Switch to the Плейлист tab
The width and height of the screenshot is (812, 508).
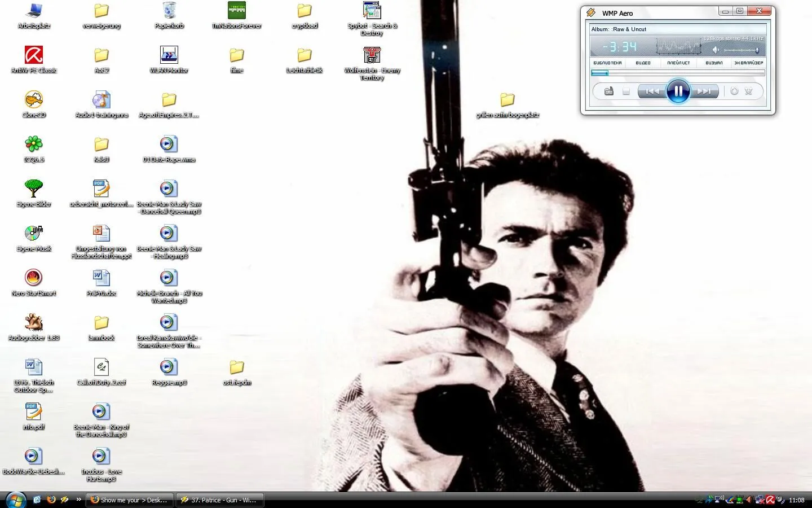click(678, 63)
